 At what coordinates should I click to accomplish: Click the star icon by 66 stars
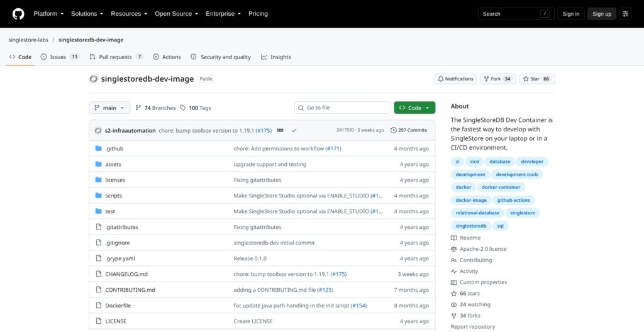pyautogui.click(x=454, y=294)
